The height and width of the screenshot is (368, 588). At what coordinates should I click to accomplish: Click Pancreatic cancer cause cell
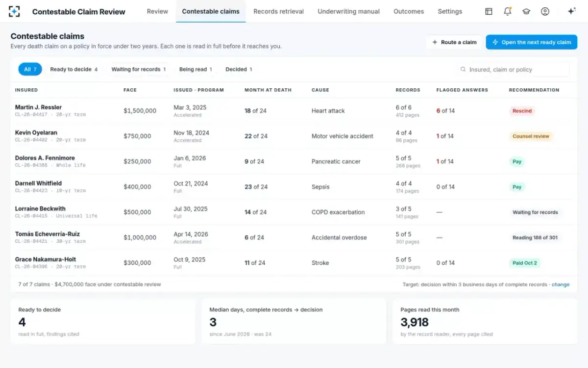pos(336,161)
